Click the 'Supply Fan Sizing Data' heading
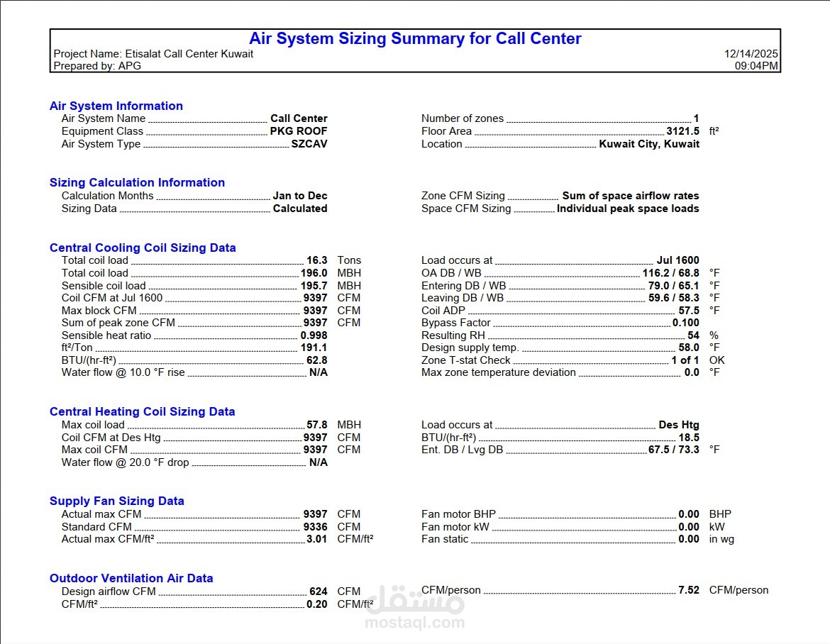 [117, 501]
